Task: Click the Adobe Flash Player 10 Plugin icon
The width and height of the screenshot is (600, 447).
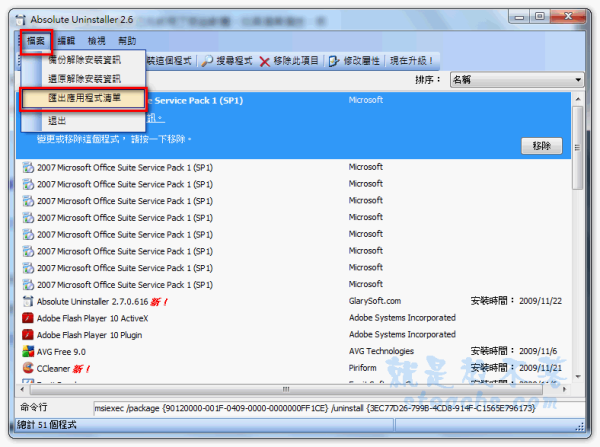Action: click(28, 335)
